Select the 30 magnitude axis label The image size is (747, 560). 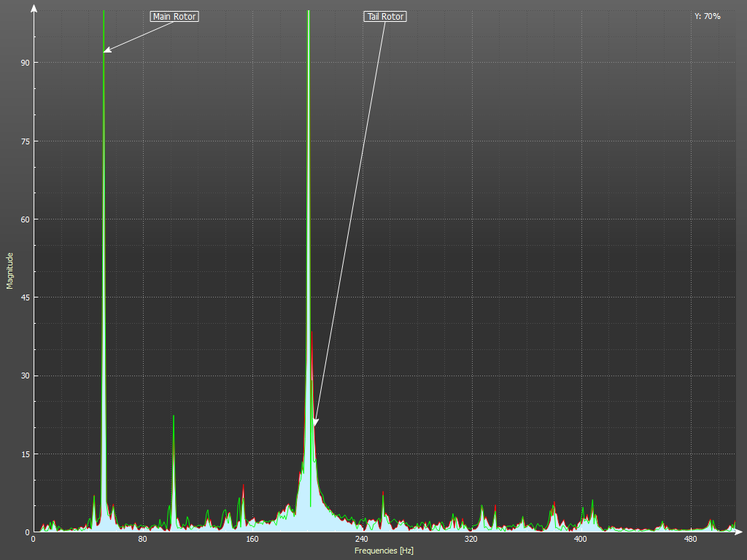[24, 376]
